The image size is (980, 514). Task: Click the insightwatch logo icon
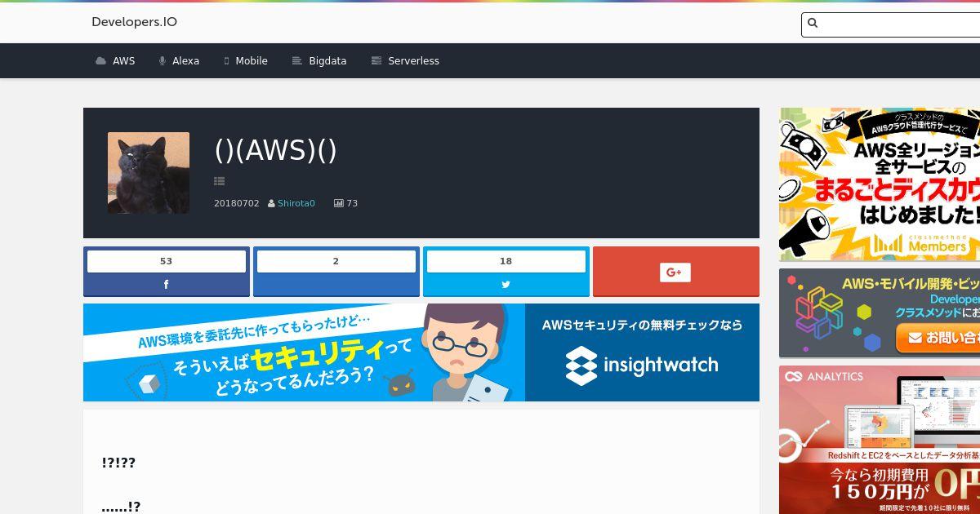click(x=581, y=366)
